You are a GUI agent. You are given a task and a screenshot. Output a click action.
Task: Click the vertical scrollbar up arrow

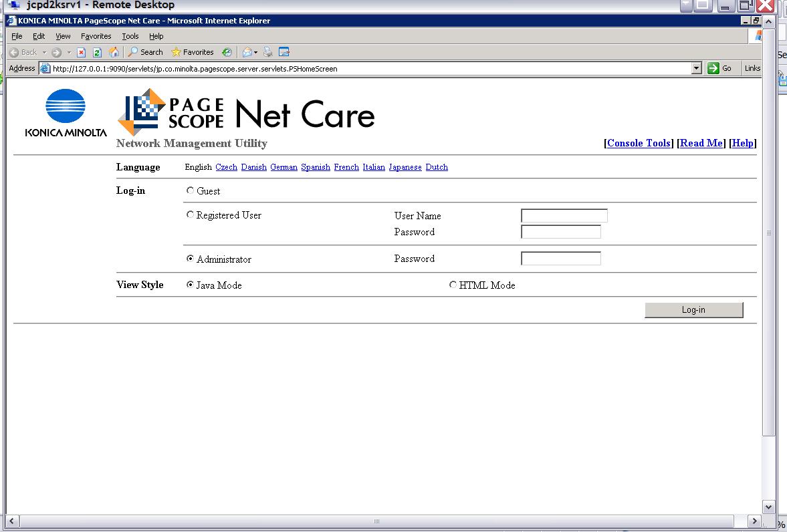pos(768,21)
